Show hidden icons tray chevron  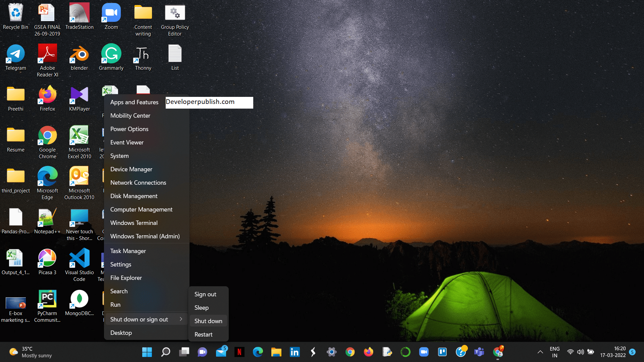pyautogui.click(x=540, y=352)
